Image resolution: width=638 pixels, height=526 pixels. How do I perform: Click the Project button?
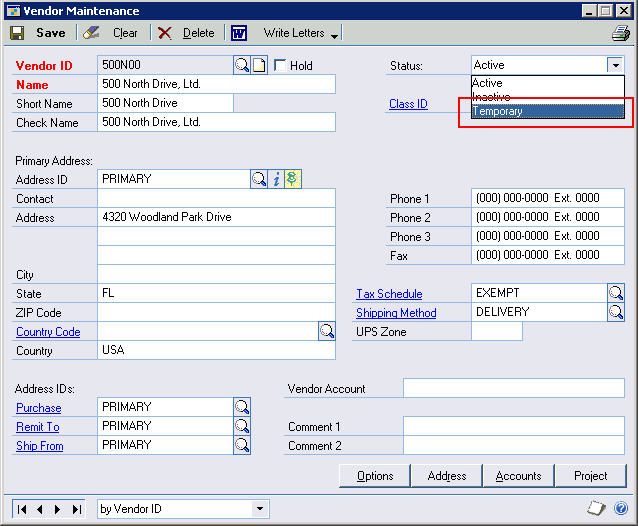coord(590,476)
